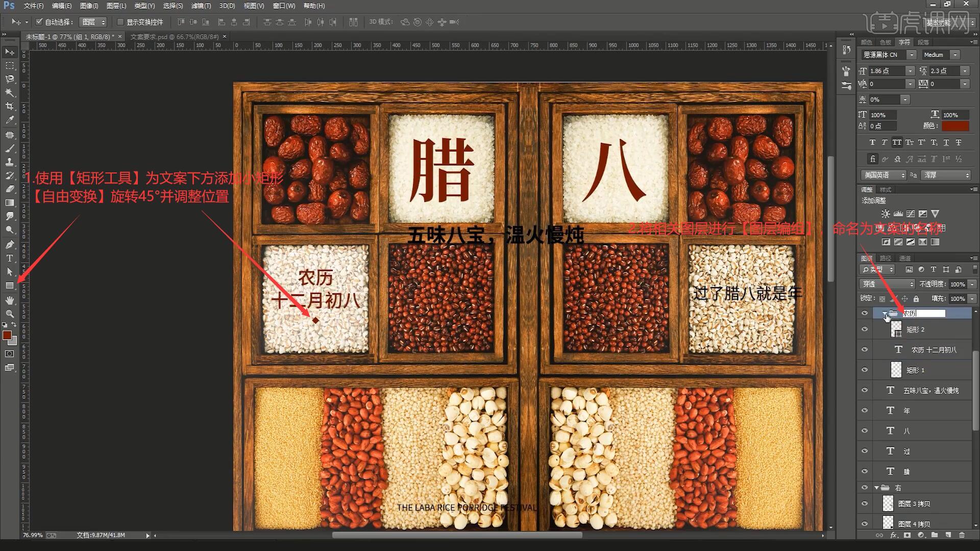Viewport: 980px width, 551px height.
Task: Collapse the 右 layer group
Action: 876,488
